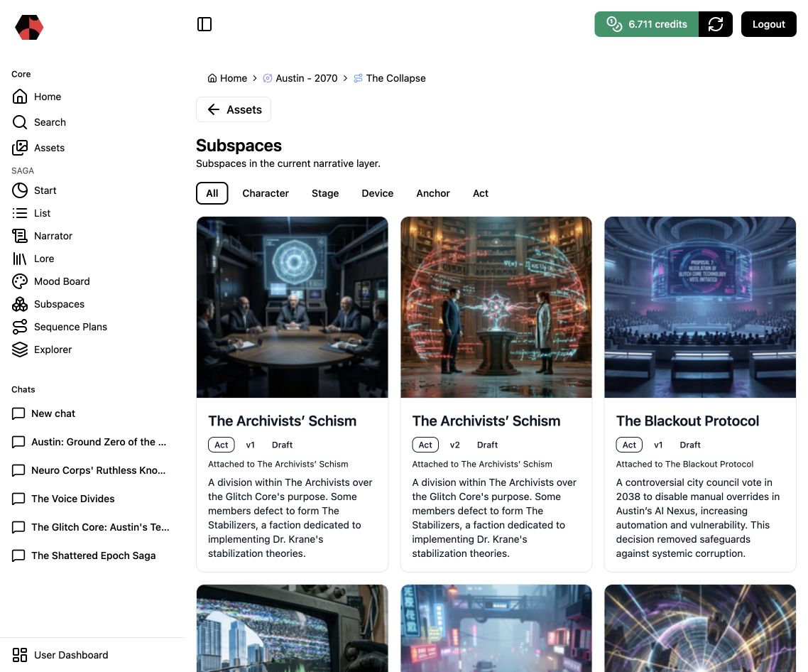Open 'The Archivists' Schism' v2 title
This screenshot has height=672, width=808.
(486, 421)
